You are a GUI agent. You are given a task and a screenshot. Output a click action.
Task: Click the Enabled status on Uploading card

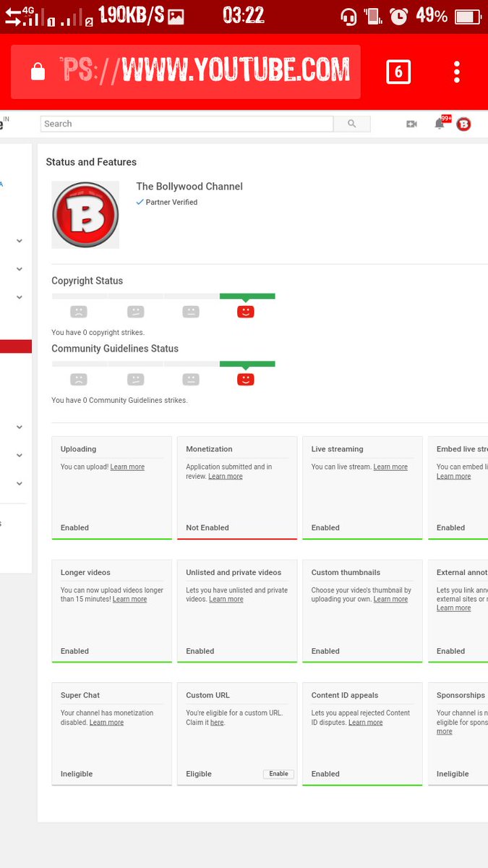click(x=74, y=528)
